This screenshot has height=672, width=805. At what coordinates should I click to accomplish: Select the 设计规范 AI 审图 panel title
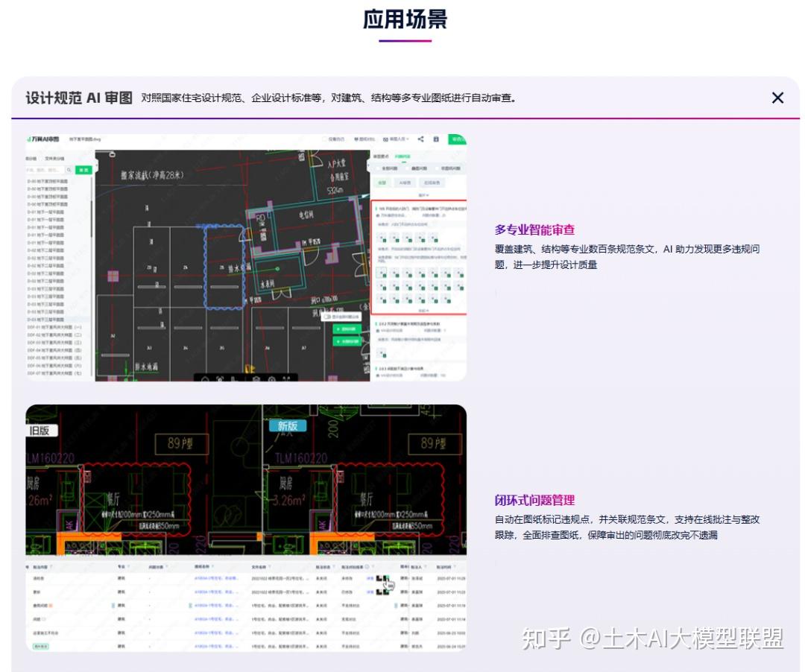[79, 98]
